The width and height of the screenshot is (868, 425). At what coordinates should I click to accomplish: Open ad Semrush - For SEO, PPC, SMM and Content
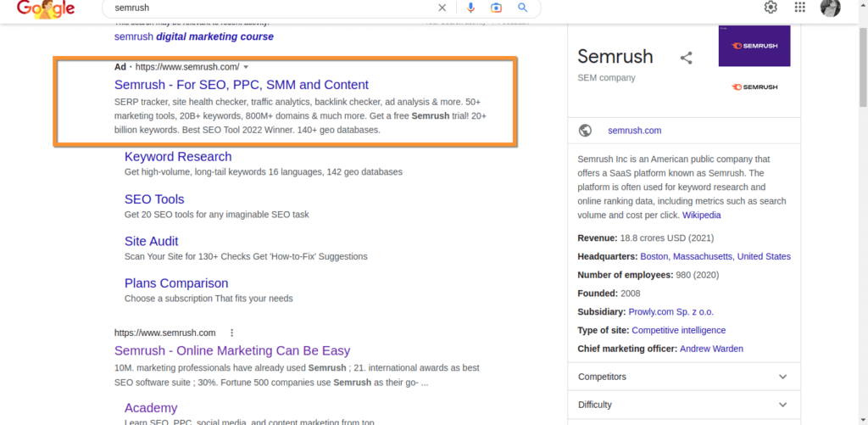(x=242, y=85)
